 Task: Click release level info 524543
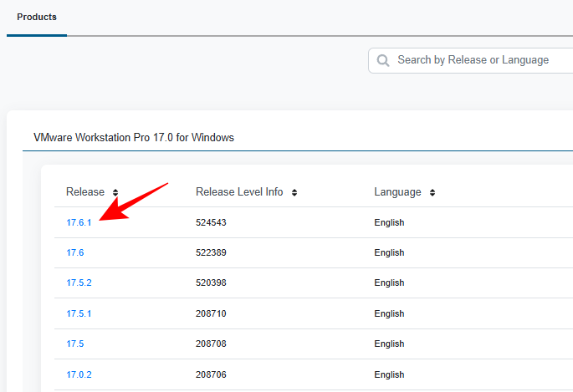(211, 222)
